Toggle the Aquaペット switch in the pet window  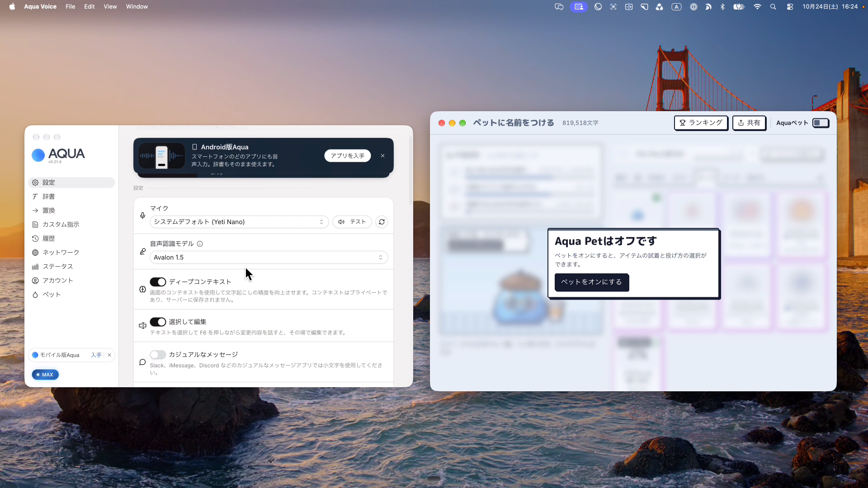pyautogui.click(x=821, y=123)
